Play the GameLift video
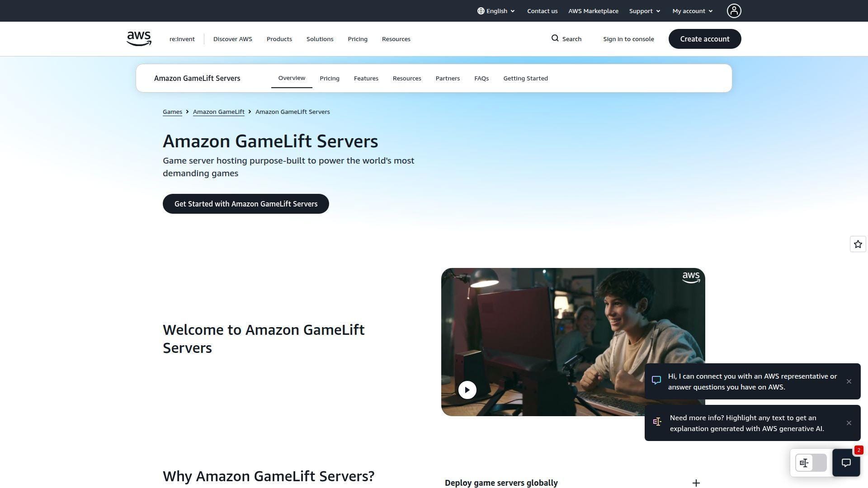868x488 pixels. tap(467, 389)
